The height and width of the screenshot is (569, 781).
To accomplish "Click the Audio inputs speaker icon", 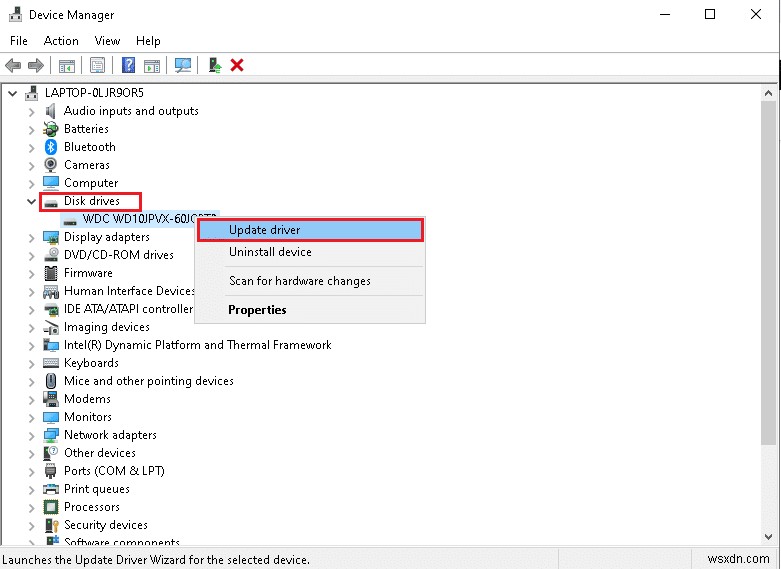I will tap(50, 111).
